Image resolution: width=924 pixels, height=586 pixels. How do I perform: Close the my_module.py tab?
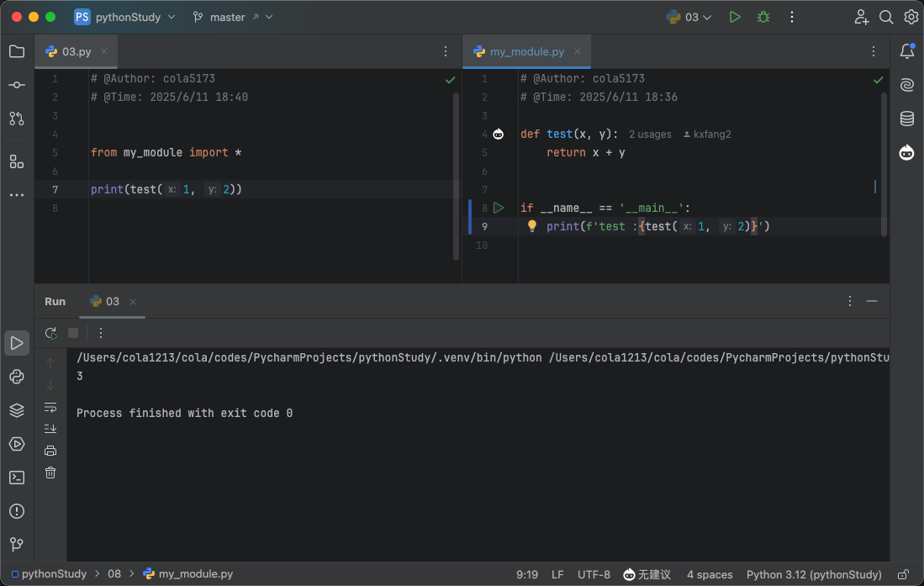[x=578, y=51]
